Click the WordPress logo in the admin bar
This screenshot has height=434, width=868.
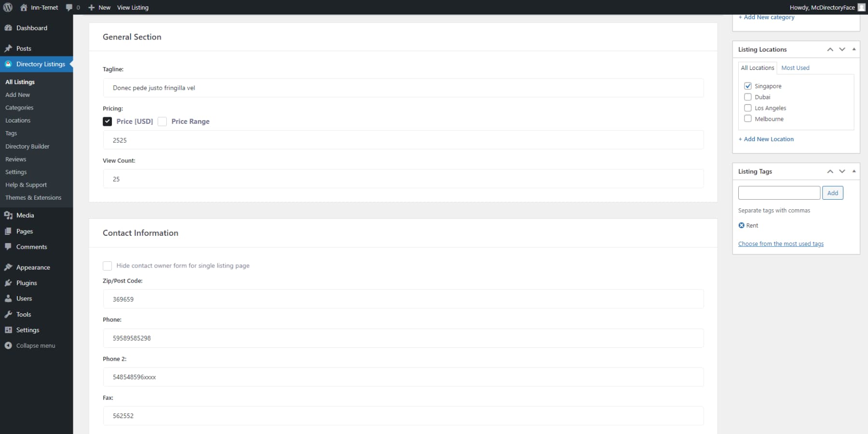click(x=8, y=7)
